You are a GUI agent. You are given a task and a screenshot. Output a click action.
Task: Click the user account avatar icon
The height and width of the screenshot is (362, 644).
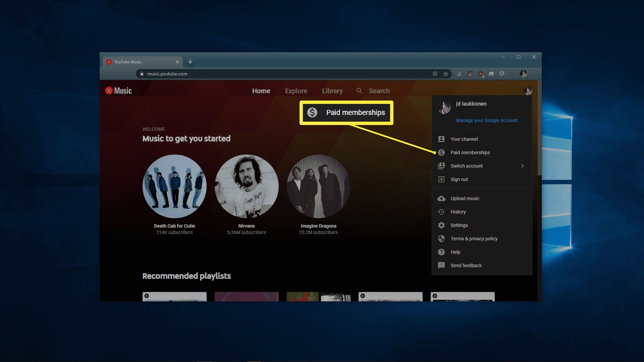click(528, 90)
